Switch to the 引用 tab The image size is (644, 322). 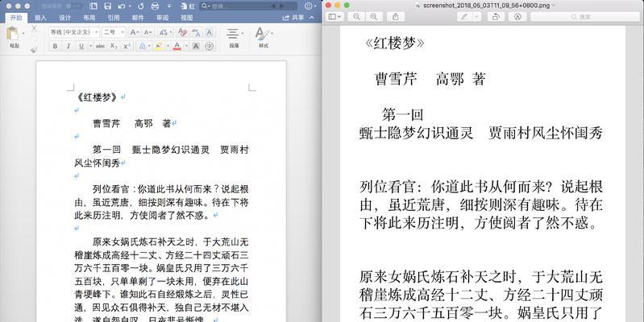(114, 18)
